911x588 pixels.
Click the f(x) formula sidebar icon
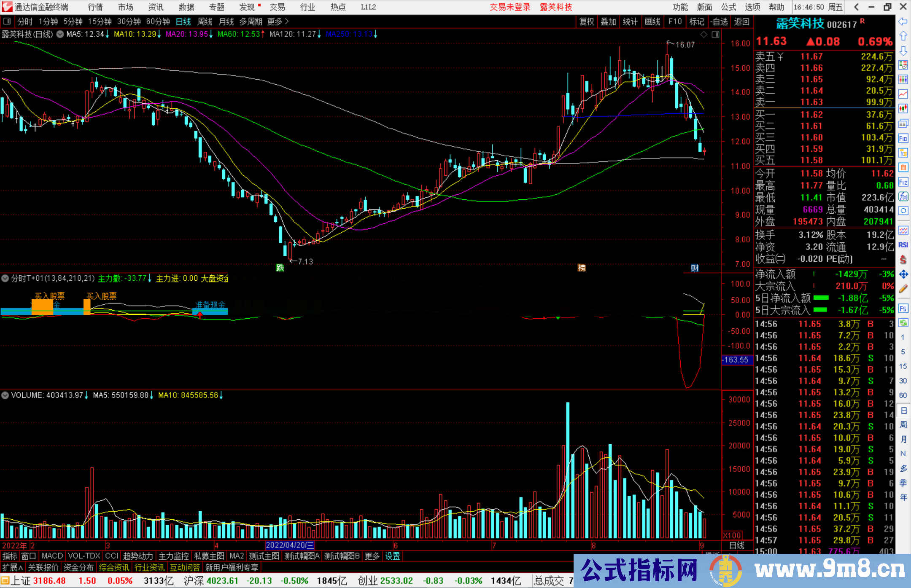[903, 196]
